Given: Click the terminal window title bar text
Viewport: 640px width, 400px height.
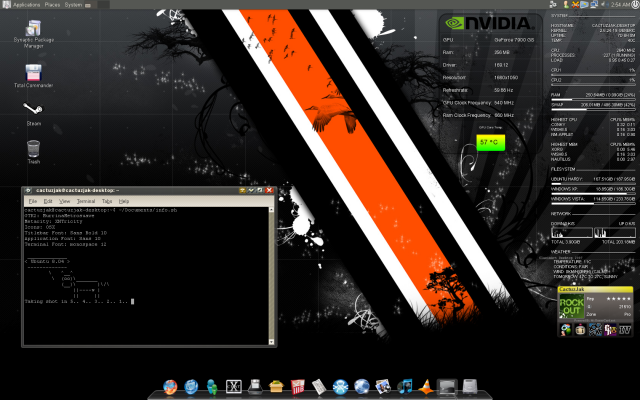Looking at the screenshot, I should tap(77, 190).
